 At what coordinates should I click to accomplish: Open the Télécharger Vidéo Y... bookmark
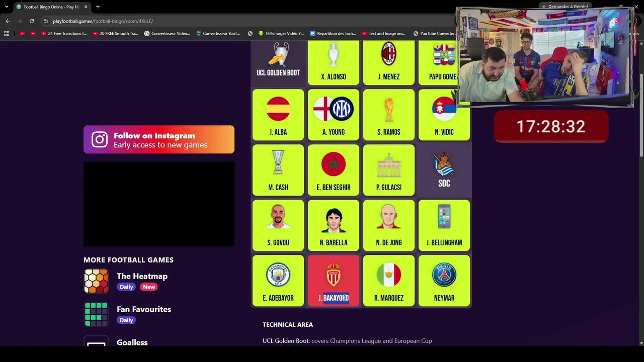point(281,34)
